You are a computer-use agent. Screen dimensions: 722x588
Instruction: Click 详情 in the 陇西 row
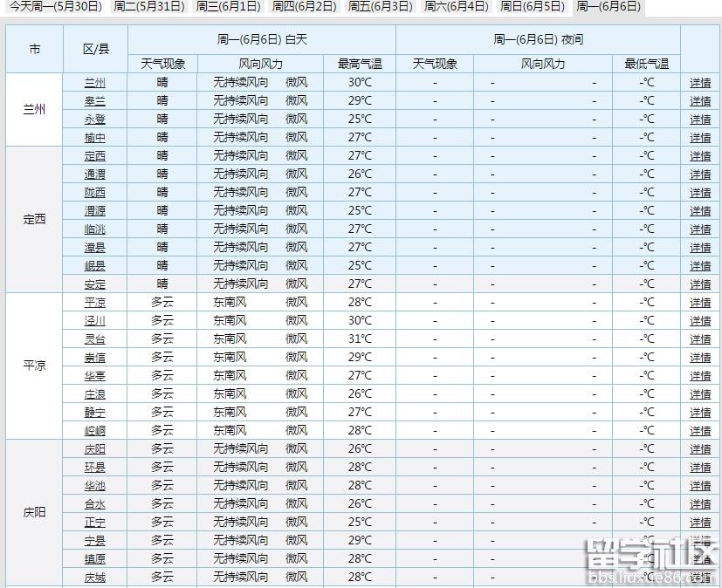pos(700,193)
